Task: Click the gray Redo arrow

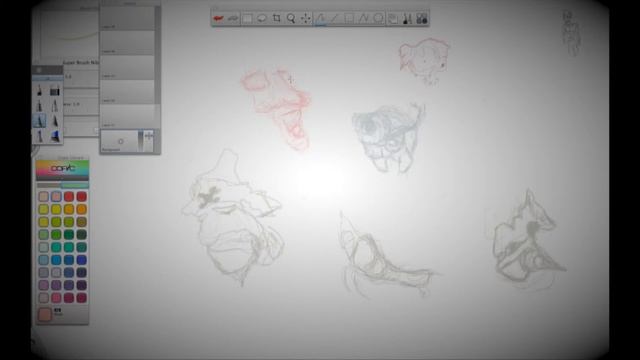Action: 233,18
